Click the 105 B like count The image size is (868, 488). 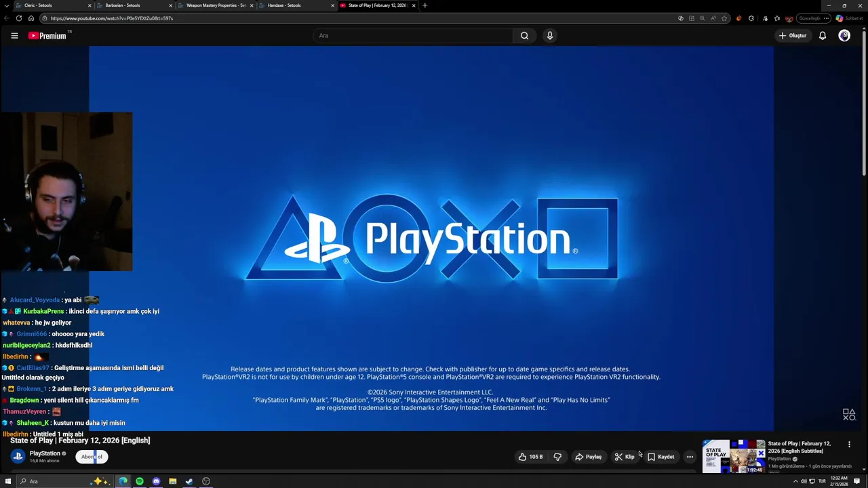click(x=536, y=457)
